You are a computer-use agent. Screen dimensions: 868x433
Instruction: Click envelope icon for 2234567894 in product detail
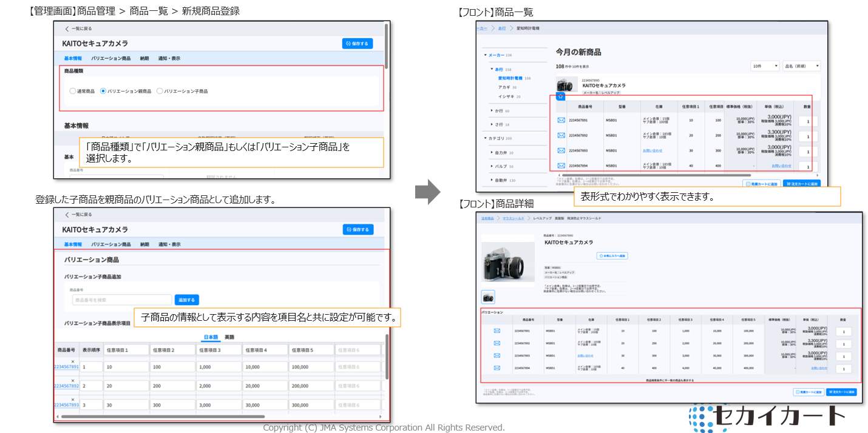coord(497,368)
